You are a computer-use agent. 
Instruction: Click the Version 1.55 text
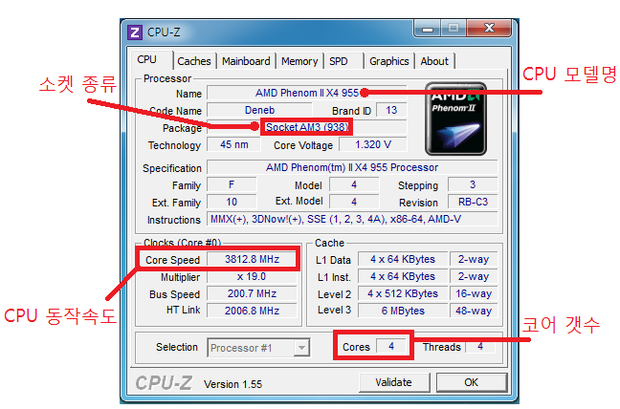233,384
